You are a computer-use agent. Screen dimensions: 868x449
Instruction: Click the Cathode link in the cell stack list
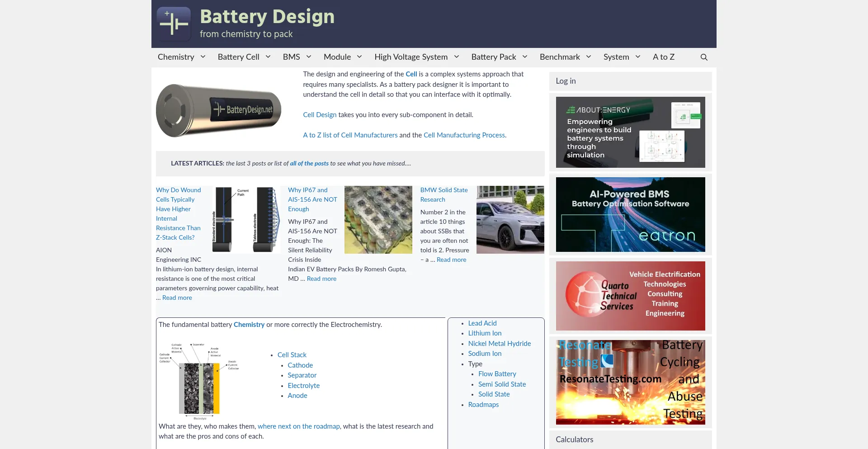pyautogui.click(x=300, y=365)
